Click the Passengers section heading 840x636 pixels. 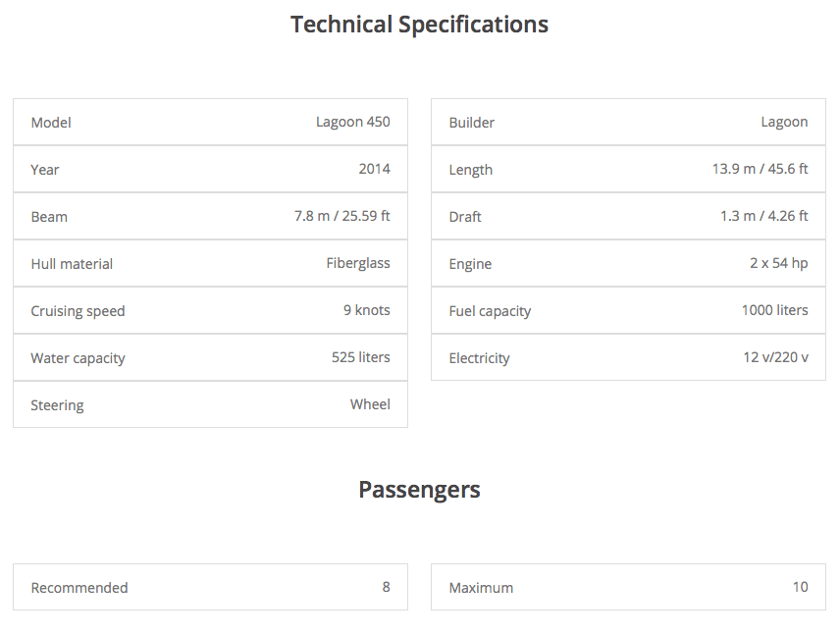click(419, 490)
